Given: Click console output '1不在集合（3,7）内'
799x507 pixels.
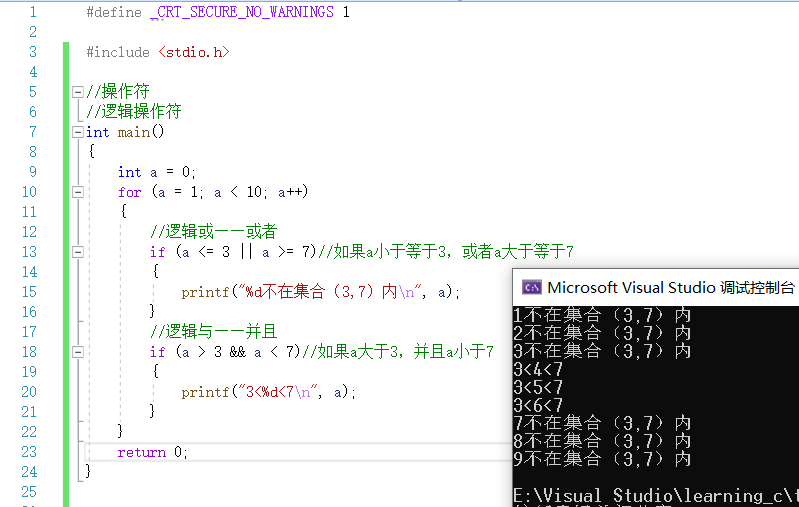Looking at the screenshot, I should coord(602,315).
